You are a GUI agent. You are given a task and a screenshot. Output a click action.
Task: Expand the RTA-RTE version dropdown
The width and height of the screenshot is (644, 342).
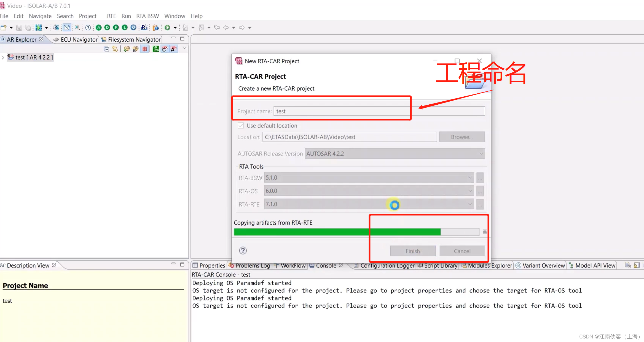point(470,204)
